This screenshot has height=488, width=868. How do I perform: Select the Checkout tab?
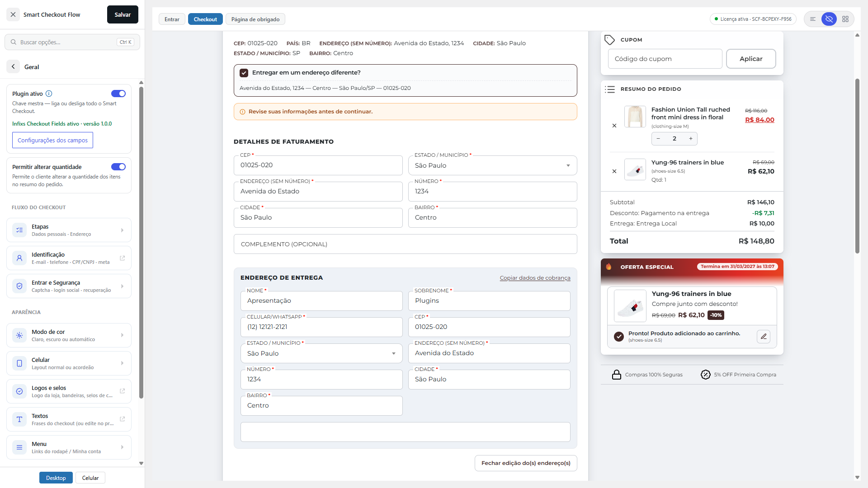click(205, 19)
